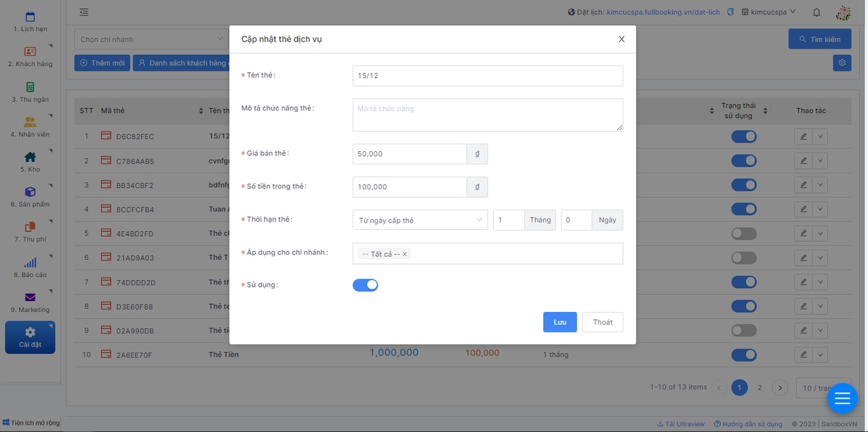Viewport: 868px width, 432px height.
Task: Click the user avatar in header
Action: click(x=843, y=12)
